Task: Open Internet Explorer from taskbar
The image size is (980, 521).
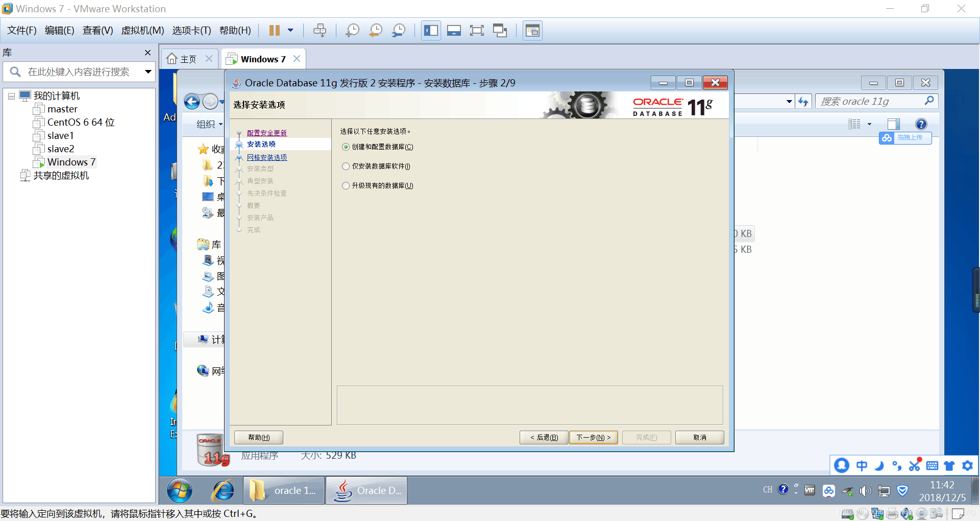Action: tap(223, 491)
